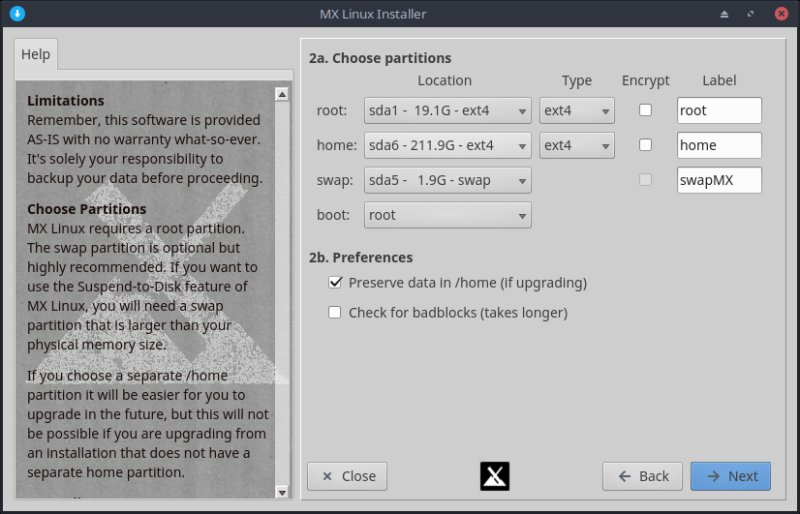Open root location dropdown sda1
800x514 pixels.
tap(447, 111)
